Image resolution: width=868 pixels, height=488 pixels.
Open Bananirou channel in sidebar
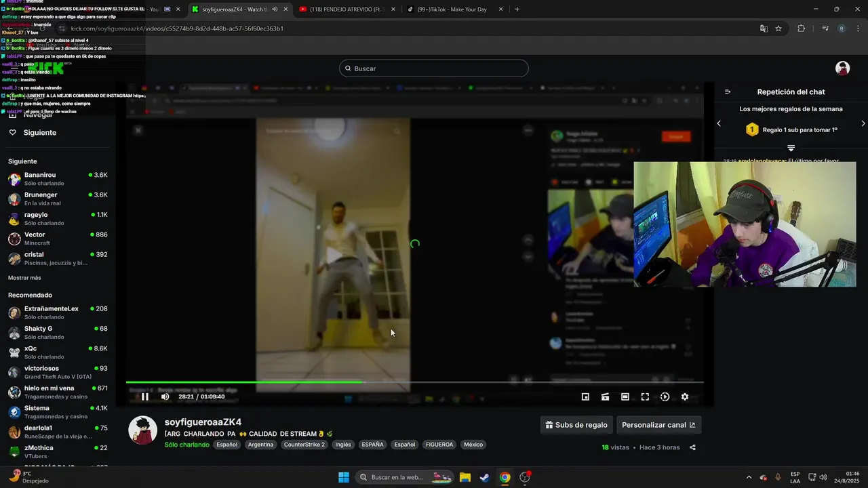click(x=58, y=179)
